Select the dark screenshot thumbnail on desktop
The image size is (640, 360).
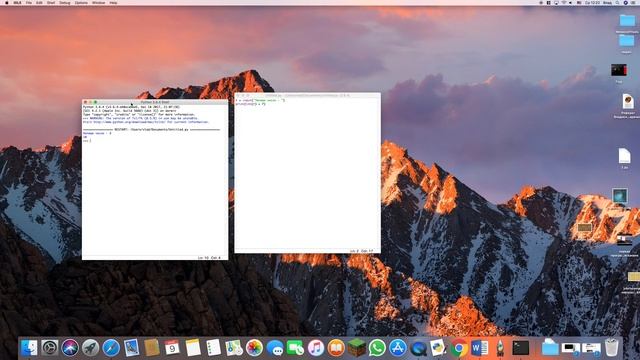[619, 70]
